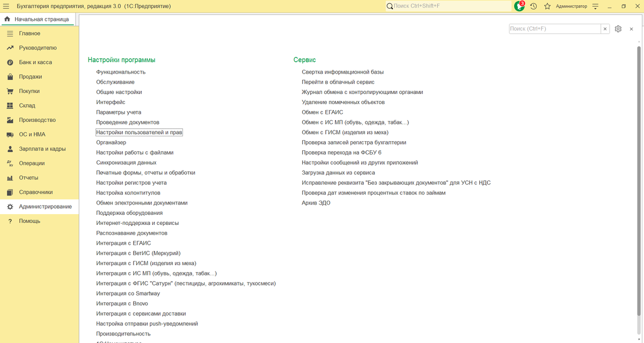Click the Операции Дт/Кт icon
This screenshot has height=343, width=644.
coord(10,163)
